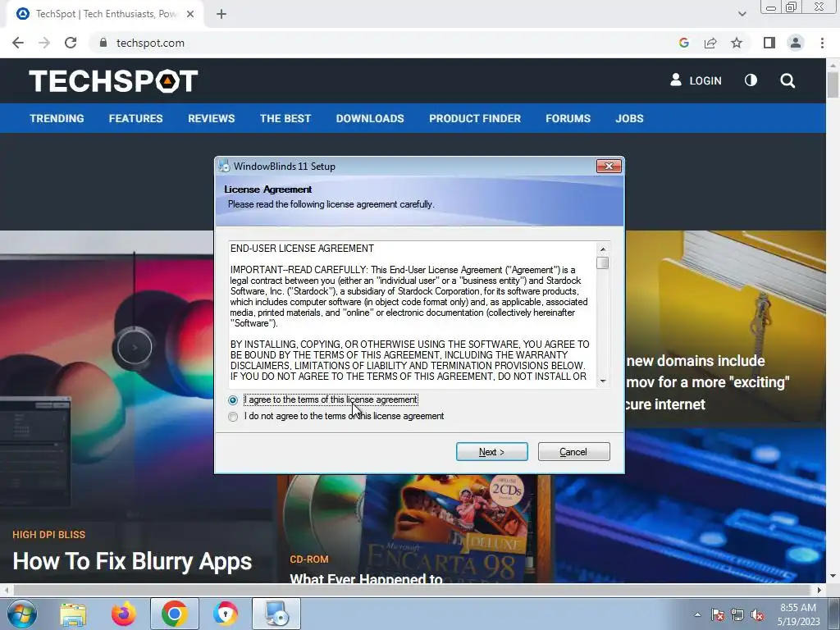Open 'What Ever Happened to' CD-ROM article
Screen dimensions: 840x630
[366, 578]
